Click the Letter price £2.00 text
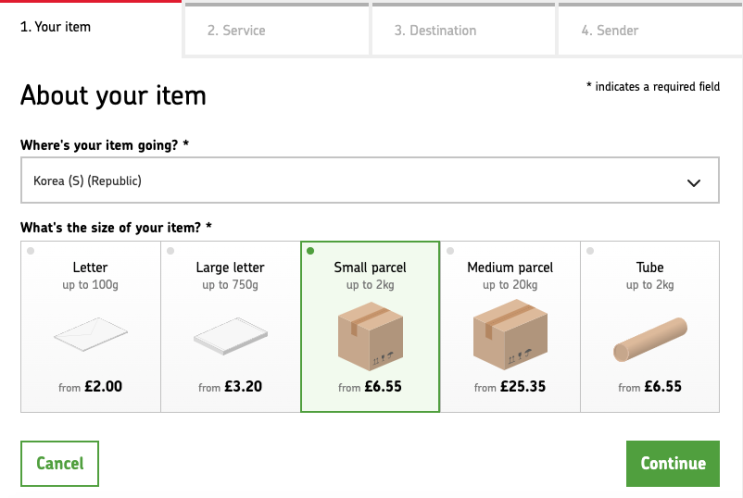Screen dimensions: 743x498 (101, 386)
